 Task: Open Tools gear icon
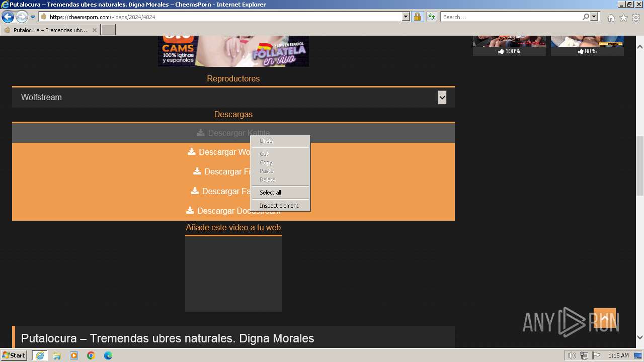click(x=636, y=18)
